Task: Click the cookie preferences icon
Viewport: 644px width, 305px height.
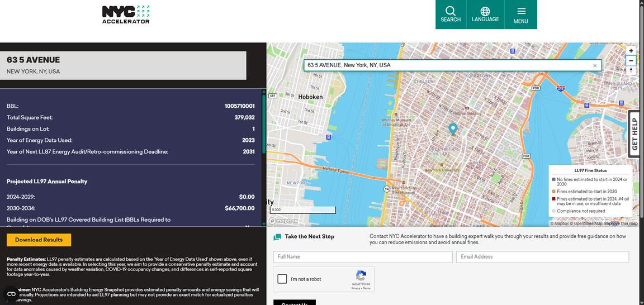Action: pyautogui.click(x=11, y=293)
